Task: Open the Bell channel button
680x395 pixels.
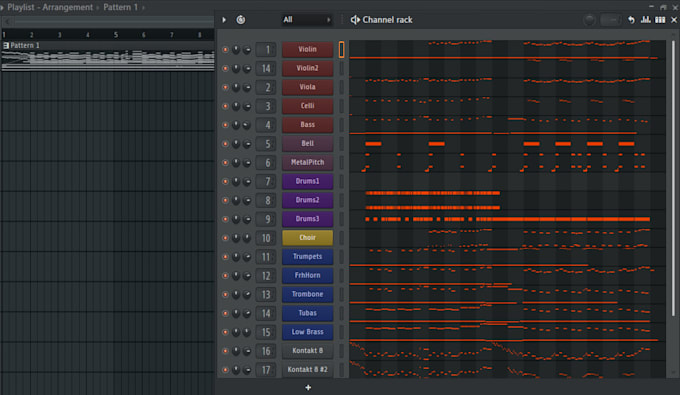Action: (307, 144)
